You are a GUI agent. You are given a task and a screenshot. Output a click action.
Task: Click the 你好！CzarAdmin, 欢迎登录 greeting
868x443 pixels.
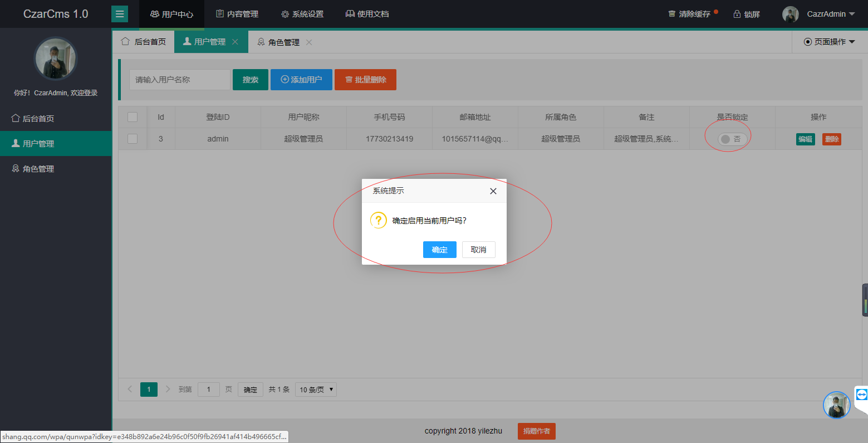pos(56,93)
